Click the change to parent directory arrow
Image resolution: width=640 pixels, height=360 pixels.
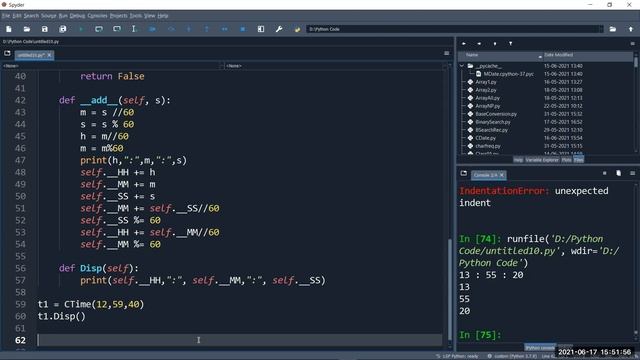coord(631,29)
